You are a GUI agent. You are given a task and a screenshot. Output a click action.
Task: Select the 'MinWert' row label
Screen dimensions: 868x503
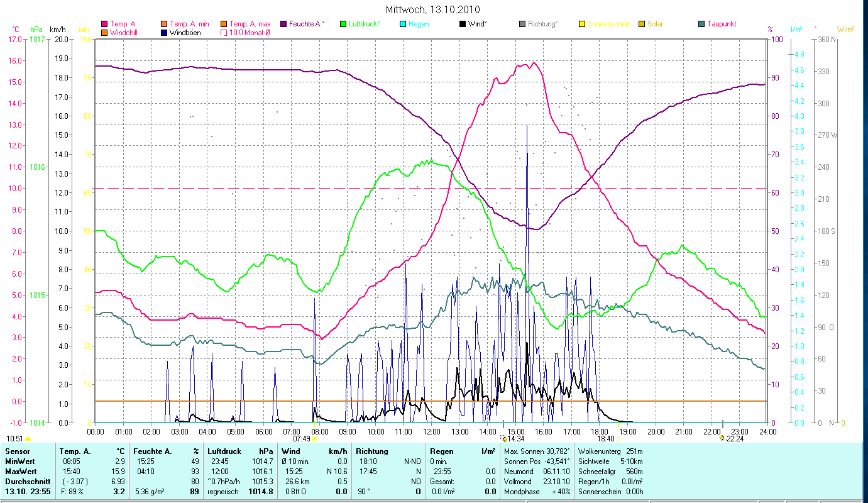point(20,462)
